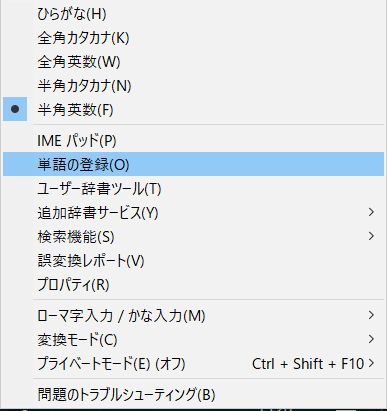Expand ローマ字入力 / かな入力 submenu arrow
The width and height of the screenshot is (387, 411).
pos(371,315)
